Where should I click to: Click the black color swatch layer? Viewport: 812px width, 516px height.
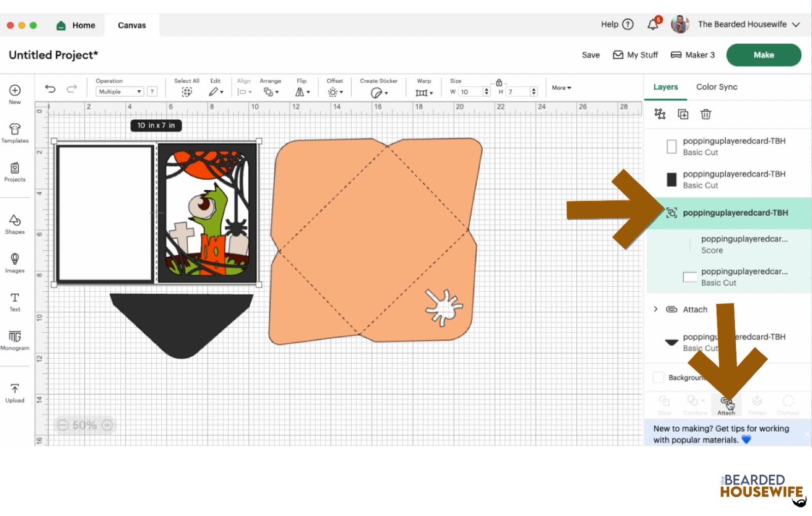[x=671, y=179]
